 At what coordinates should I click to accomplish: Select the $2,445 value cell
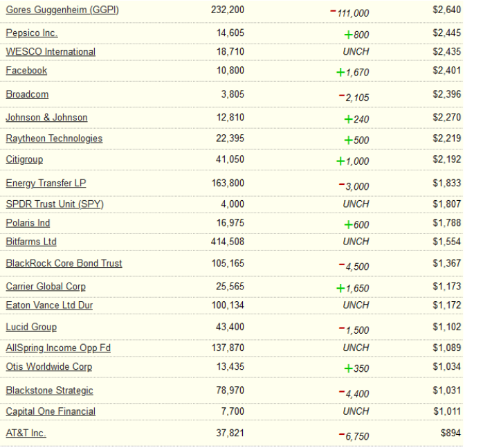point(446,33)
